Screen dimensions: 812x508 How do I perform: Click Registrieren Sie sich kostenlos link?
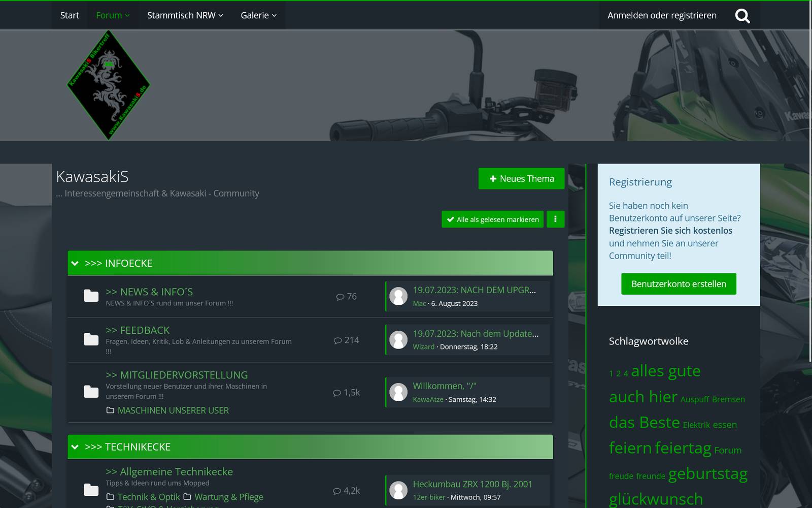coord(670,231)
